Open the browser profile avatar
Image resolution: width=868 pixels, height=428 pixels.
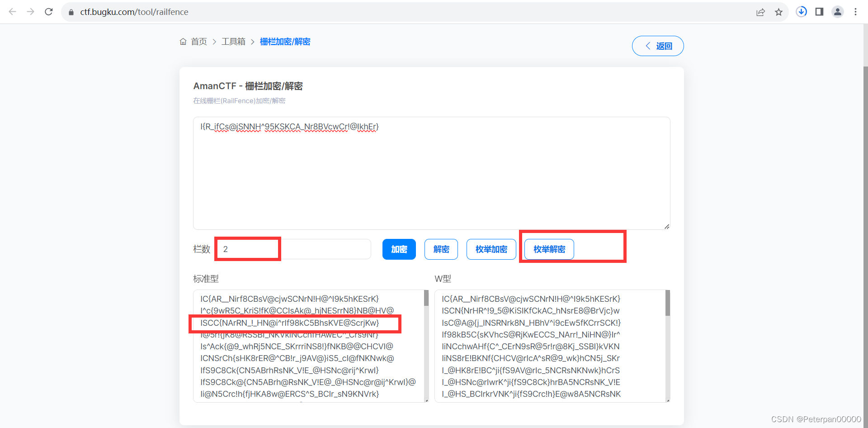(838, 12)
